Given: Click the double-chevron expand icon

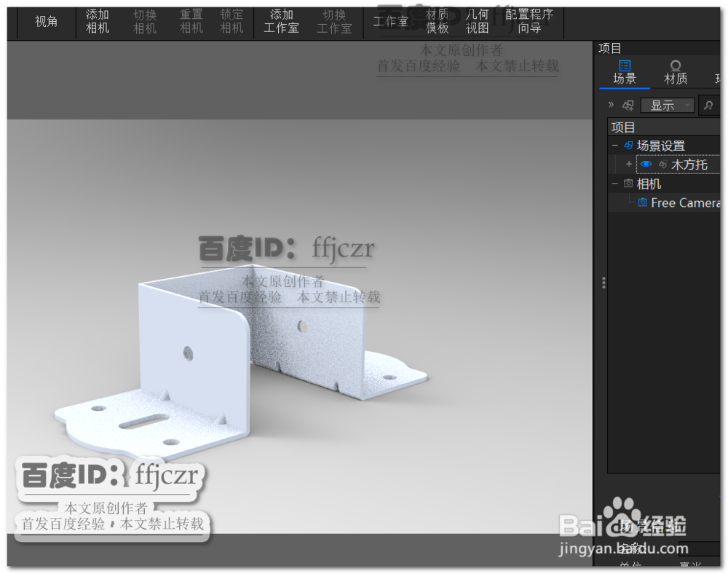Looking at the screenshot, I should tap(611, 105).
